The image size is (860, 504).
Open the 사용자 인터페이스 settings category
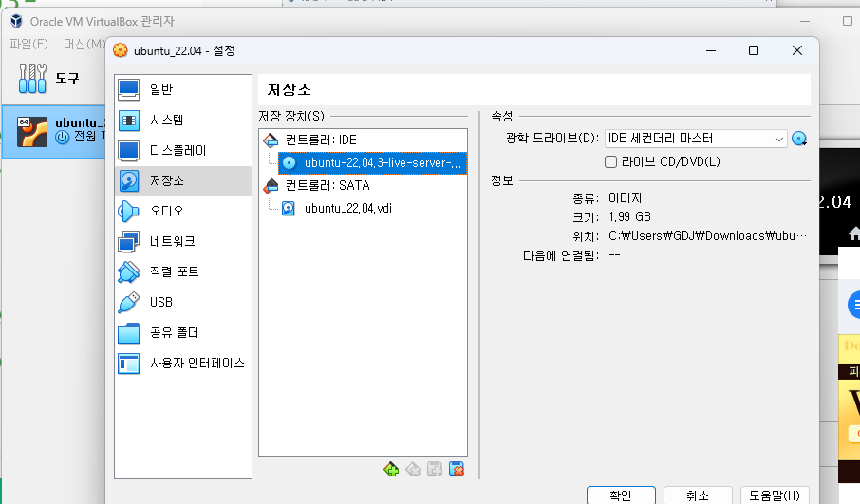(182, 364)
